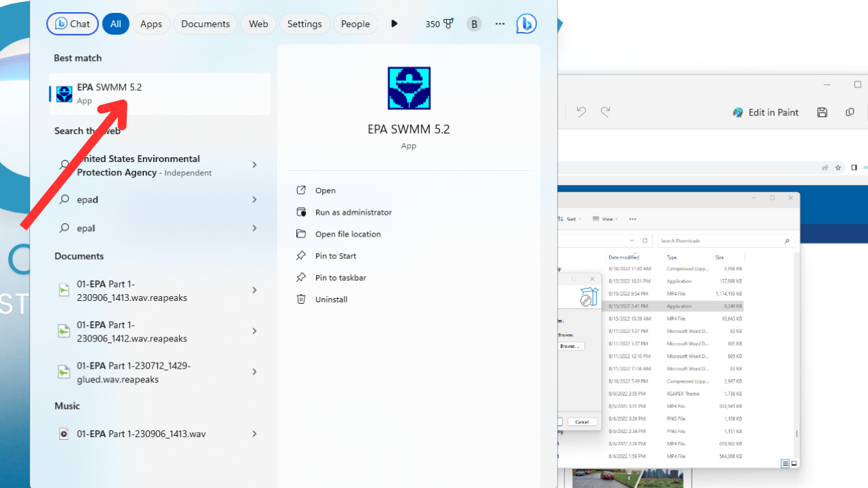This screenshot has width=868, height=488.
Task: Open the View dropdown in File Explorer
Action: click(605, 218)
